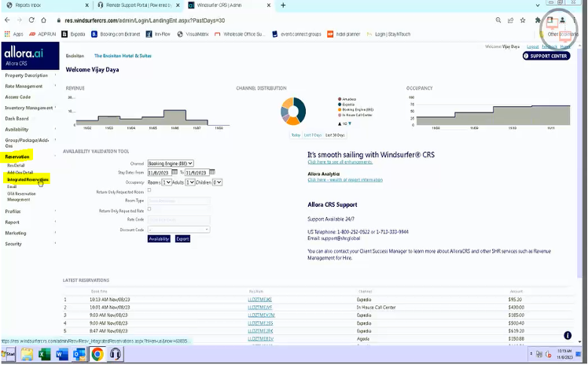
Task: Click the Export button
Action: [182, 239]
